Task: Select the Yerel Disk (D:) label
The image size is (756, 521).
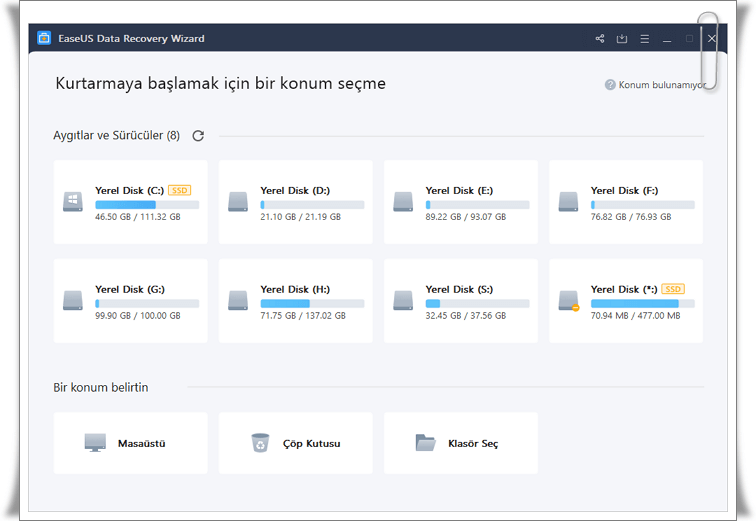Action: tap(295, 190)
